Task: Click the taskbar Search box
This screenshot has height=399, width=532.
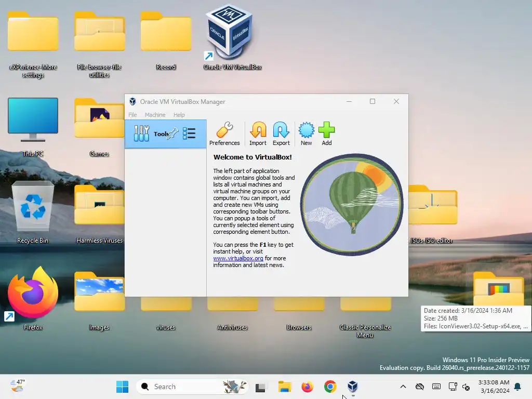Action: point(192,387)
